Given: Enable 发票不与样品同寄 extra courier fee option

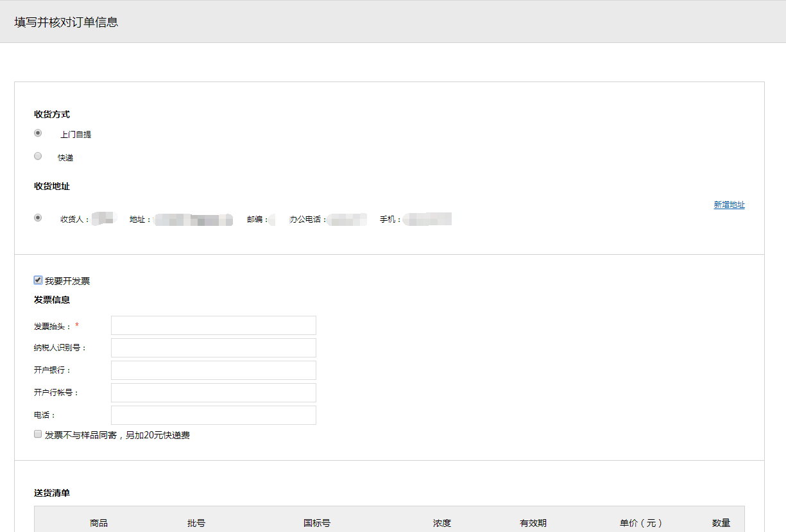Looking at the screenshot, I should [38, 434].
